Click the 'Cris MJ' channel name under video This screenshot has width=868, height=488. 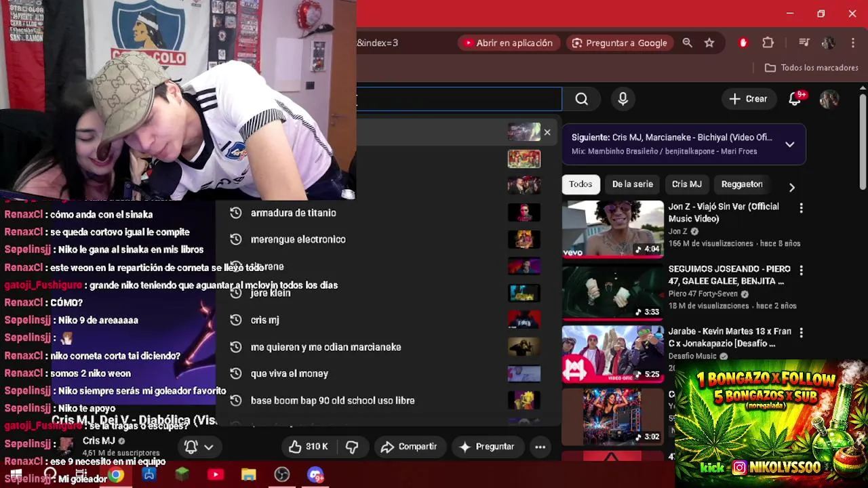click(99, 441)
